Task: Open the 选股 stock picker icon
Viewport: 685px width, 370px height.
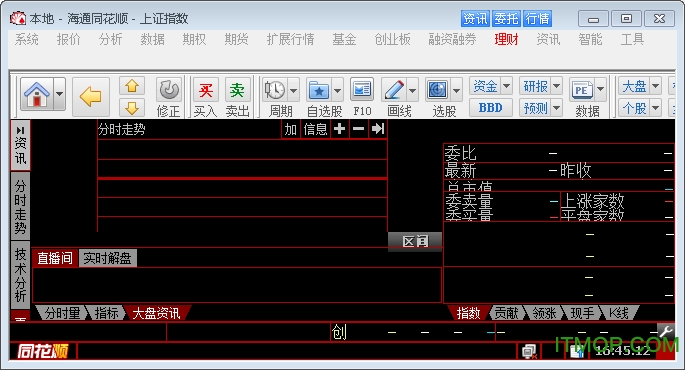Action: click(438, 90)
